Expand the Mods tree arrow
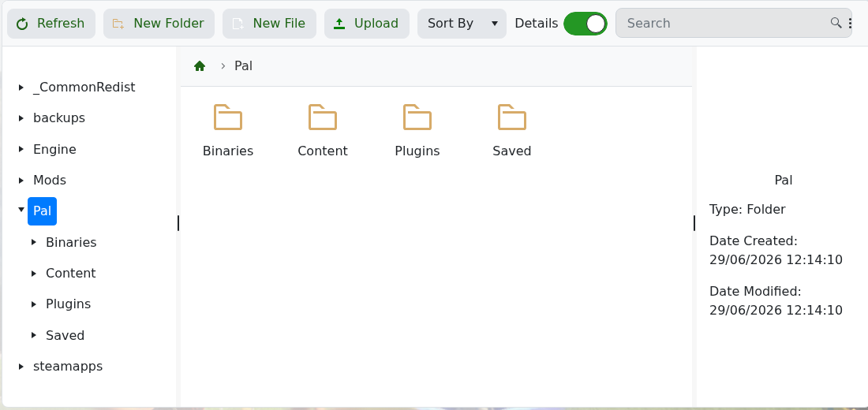 [x=21, y=181]
